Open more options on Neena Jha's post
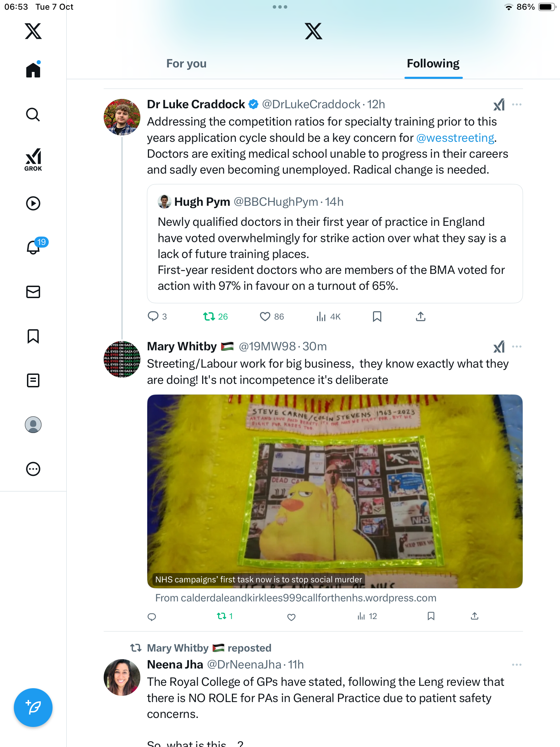Screen dimensions: 560x747 (x=516, y=665)
